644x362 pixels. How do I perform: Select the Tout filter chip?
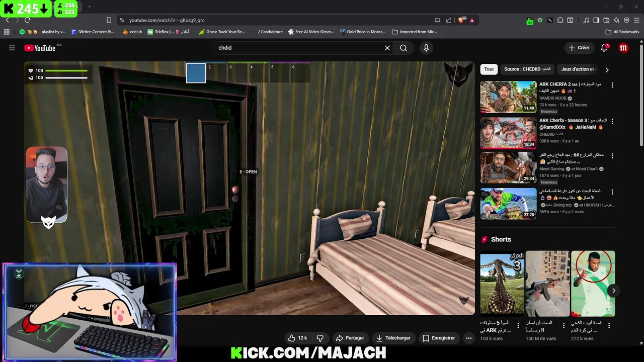tap(489, 69)
